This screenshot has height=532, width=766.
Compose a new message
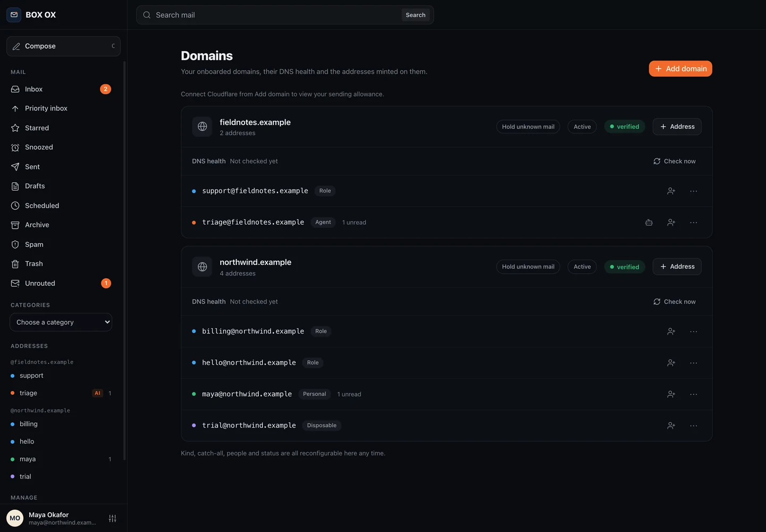63,46
